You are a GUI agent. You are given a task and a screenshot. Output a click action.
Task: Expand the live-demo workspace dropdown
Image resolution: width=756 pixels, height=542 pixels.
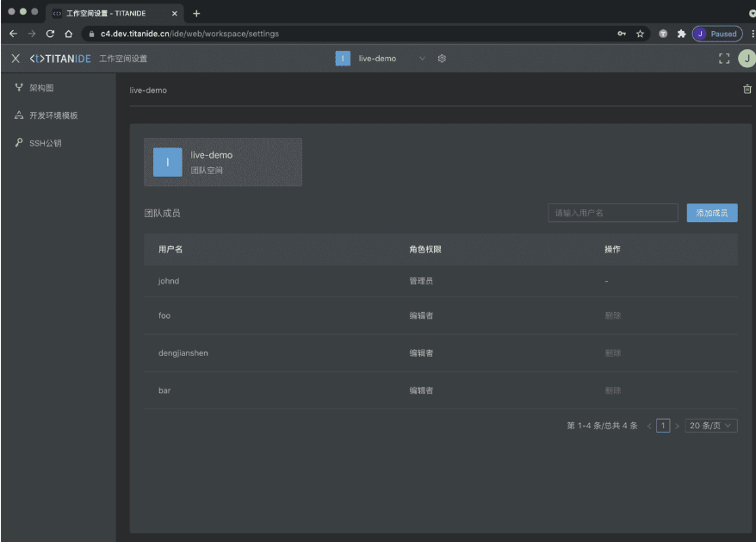[422, 59]
